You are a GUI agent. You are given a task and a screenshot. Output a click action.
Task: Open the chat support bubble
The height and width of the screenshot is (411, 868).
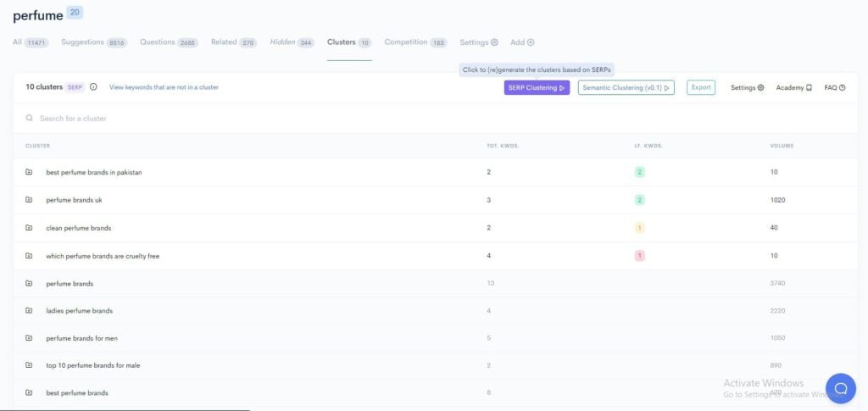(x=840, y=388)
